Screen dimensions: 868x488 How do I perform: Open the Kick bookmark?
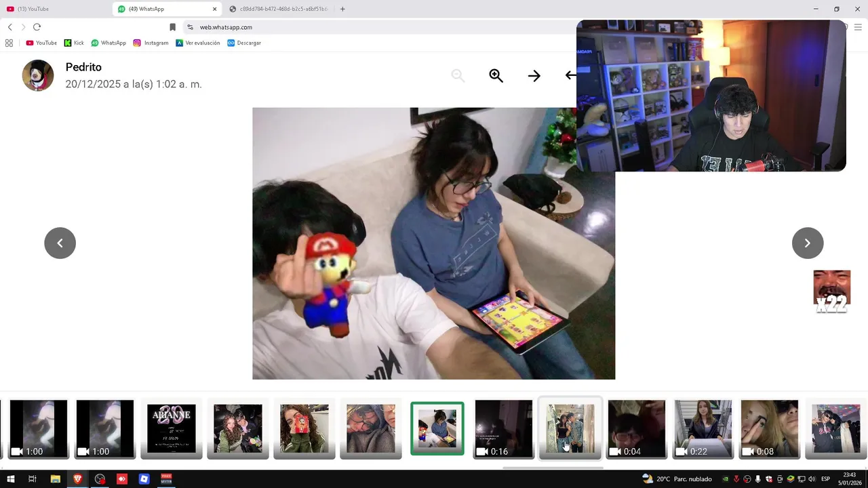click(x=74, y=43)
